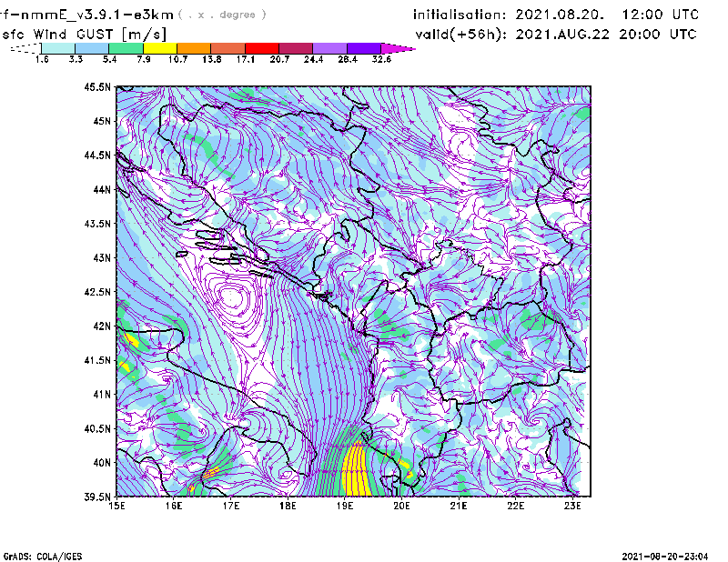Click the 'sfc Wind GUST [m/s]' title

pyautogui.click(x=84, y=35)
